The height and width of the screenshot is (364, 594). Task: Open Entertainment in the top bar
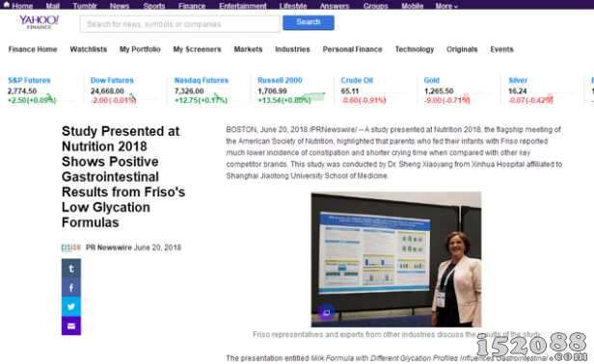(243, 6)
